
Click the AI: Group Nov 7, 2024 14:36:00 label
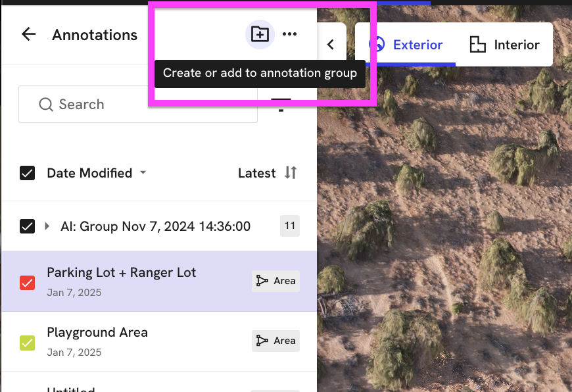(155, 226)
